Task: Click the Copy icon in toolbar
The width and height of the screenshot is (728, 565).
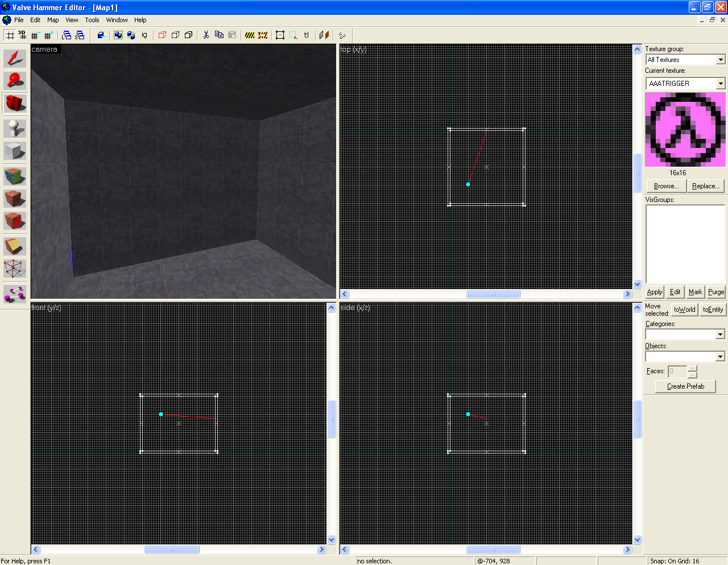Action: coord(219,35)
